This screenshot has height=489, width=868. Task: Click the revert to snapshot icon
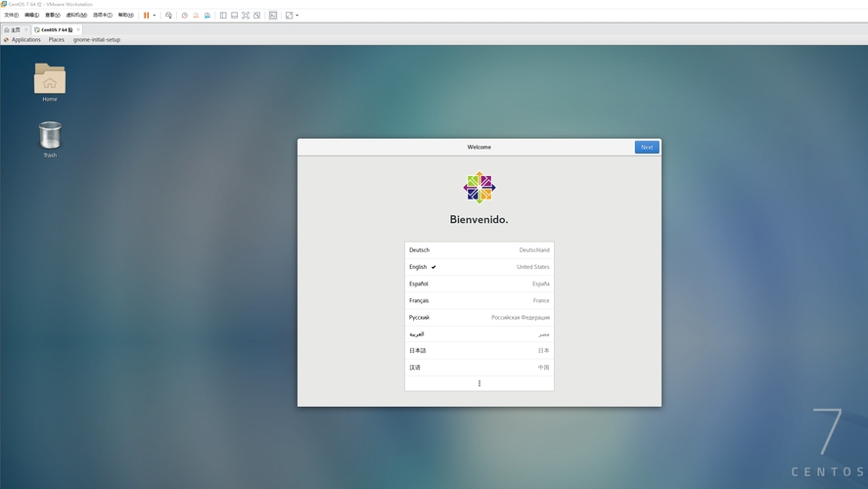pyautogui.click(x=196, y=16)
